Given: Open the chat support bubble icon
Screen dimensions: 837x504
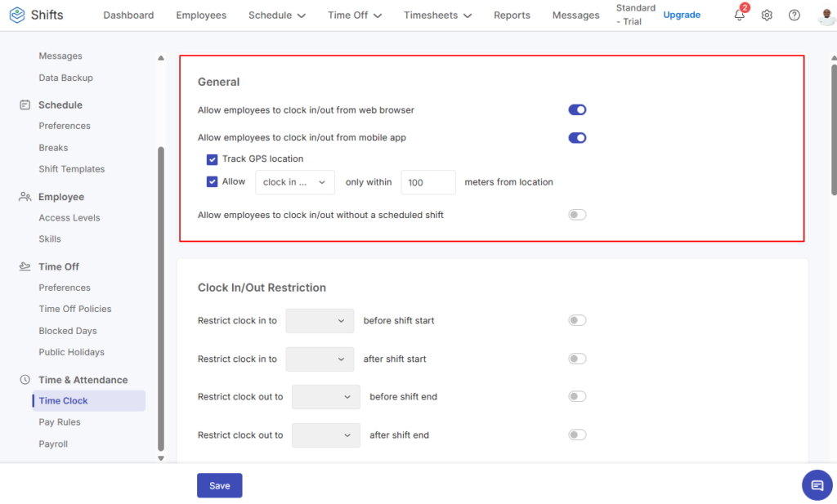Looking at the screenshot, I should point(817,484).
